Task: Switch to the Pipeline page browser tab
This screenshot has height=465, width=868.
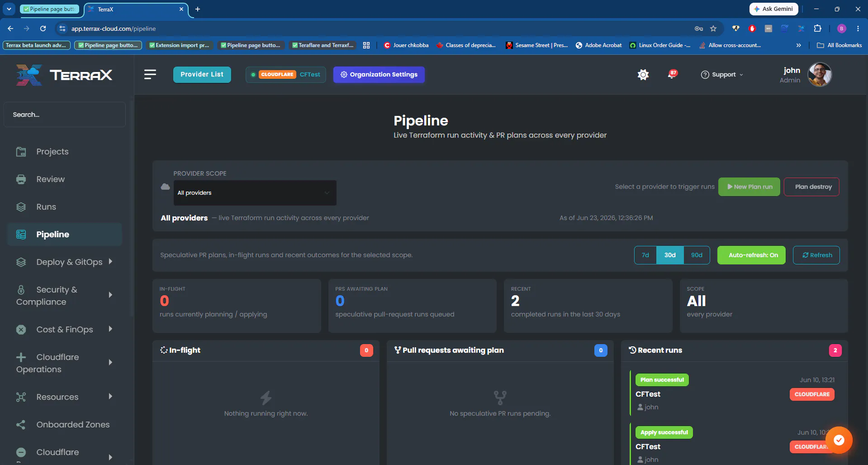Action: (x=49, y=9)
